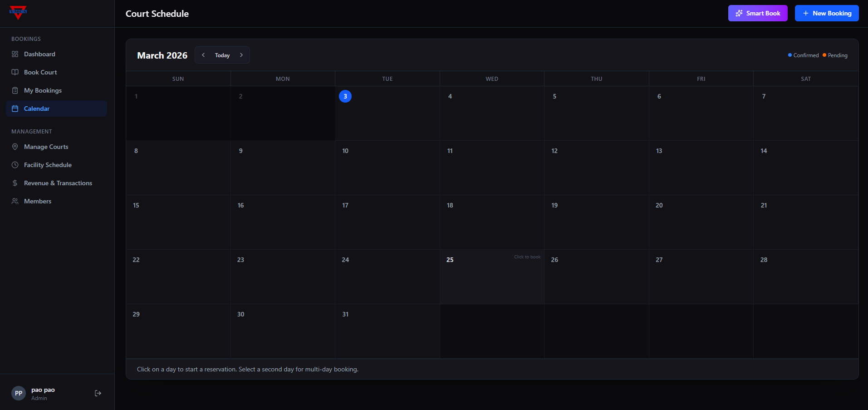Viewport: 868px width, 410px height.
Task: Select March 13 Friday cell
Action: tap(701, 168)
